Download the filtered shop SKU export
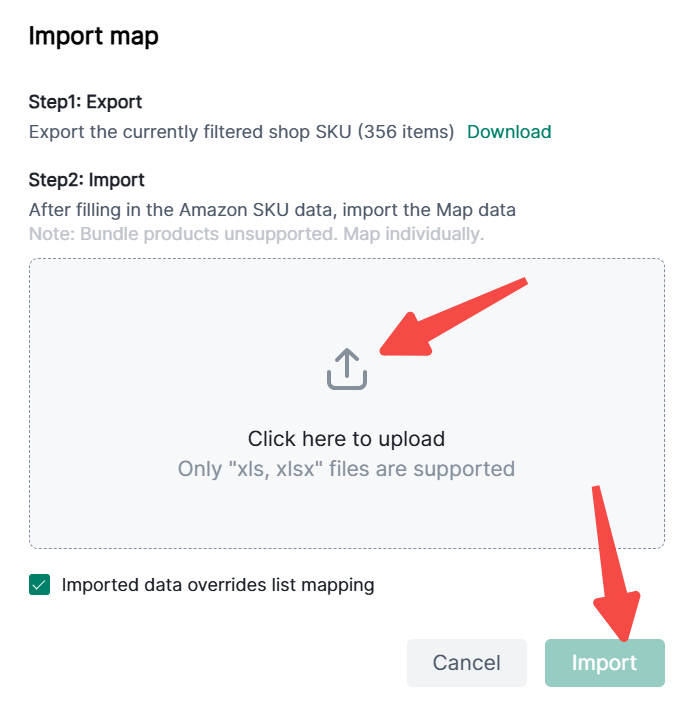This screenshot has height=701, width=689. point(509,132)
